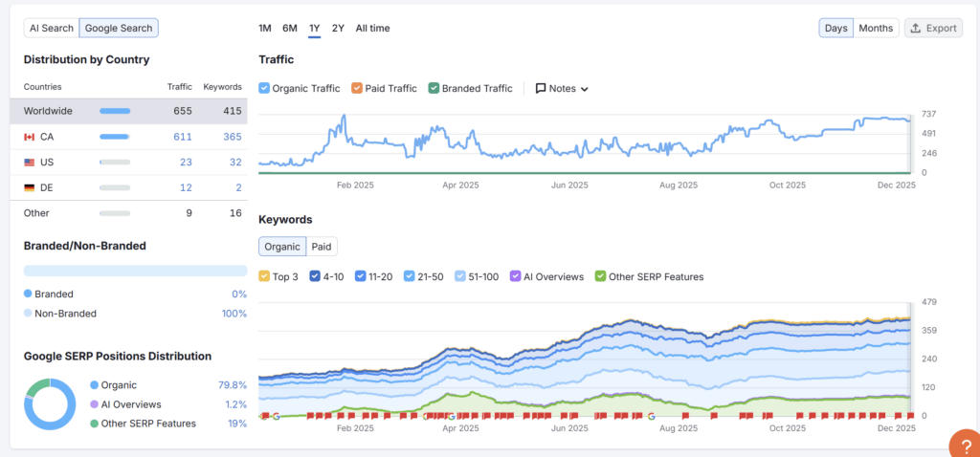980x457 pixels.
Task: Switch keywords chart to Paid
Action: (322, 247)
